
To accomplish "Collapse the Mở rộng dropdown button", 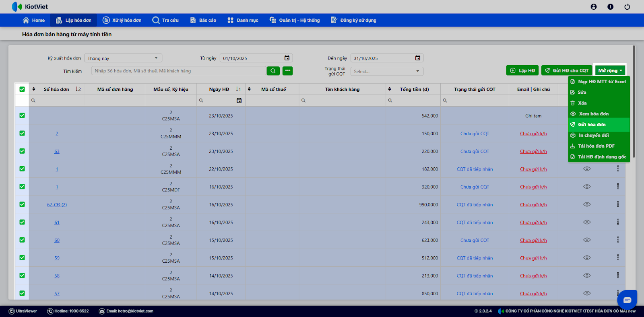I will point(610,70).
